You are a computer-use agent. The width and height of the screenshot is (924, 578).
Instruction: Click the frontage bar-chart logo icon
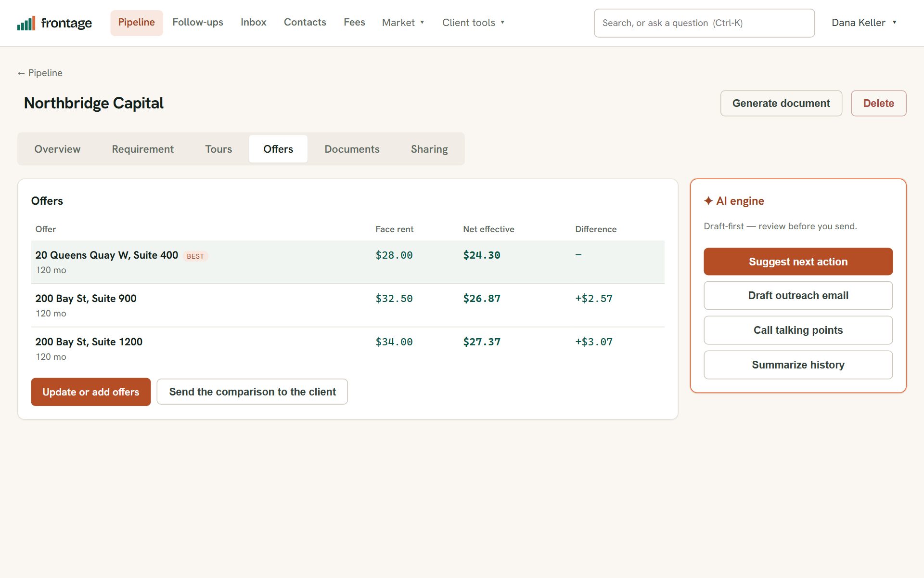pyautogui.click(x=26, y=23)
